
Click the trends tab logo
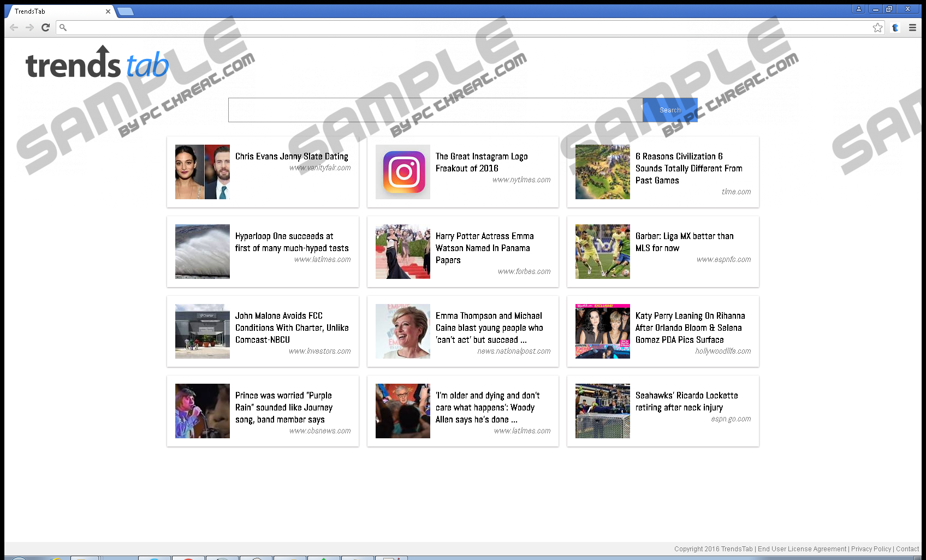97,64
